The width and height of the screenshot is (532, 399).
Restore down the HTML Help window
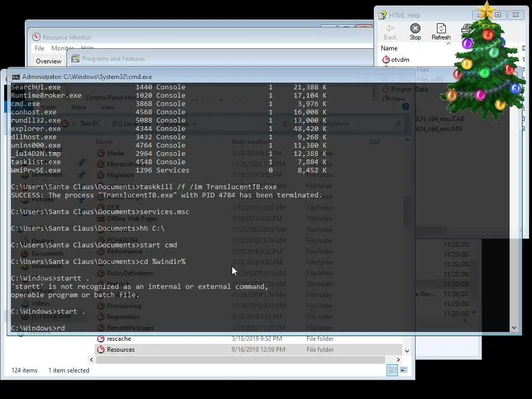(x=498, y=15)
